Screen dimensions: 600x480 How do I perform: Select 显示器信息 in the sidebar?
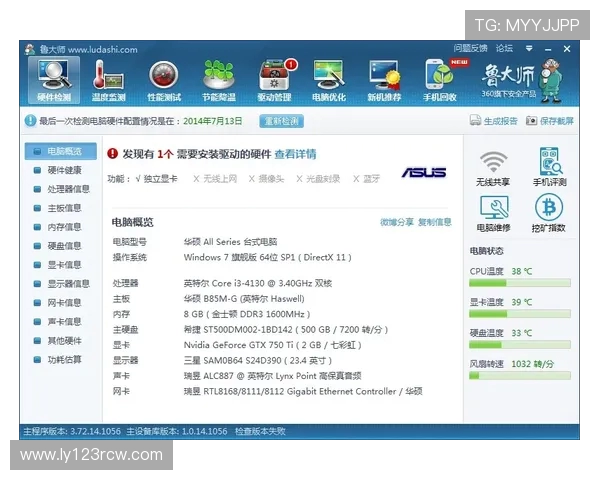(62, 284)
